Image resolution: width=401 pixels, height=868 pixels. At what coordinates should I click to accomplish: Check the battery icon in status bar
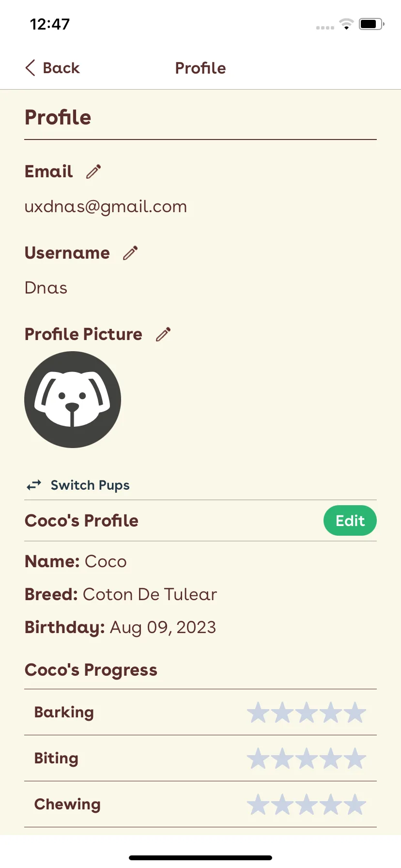[x=371, y=24]
